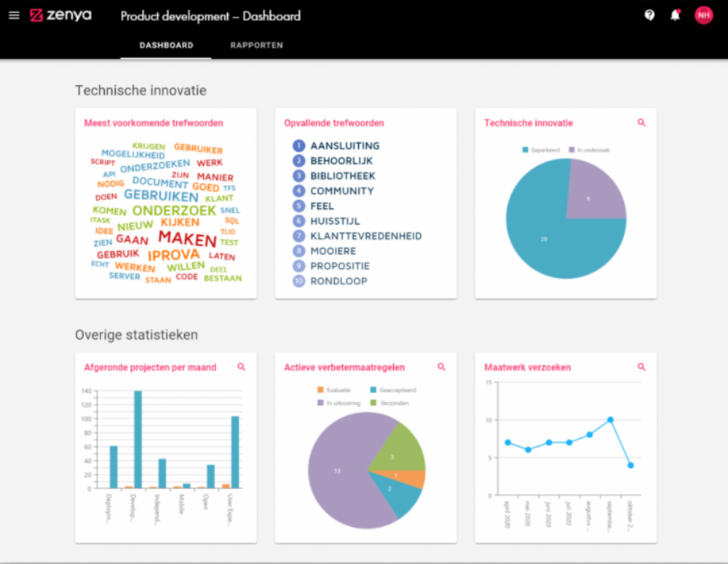Click the tallest bar for Develop...

pyautogui.click(x=138, y=440)
